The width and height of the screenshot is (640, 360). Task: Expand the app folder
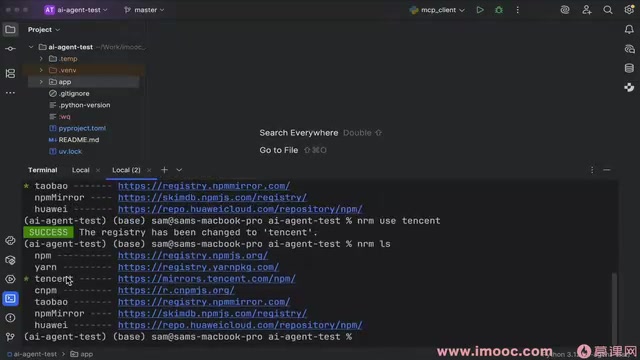pos(41,82)
